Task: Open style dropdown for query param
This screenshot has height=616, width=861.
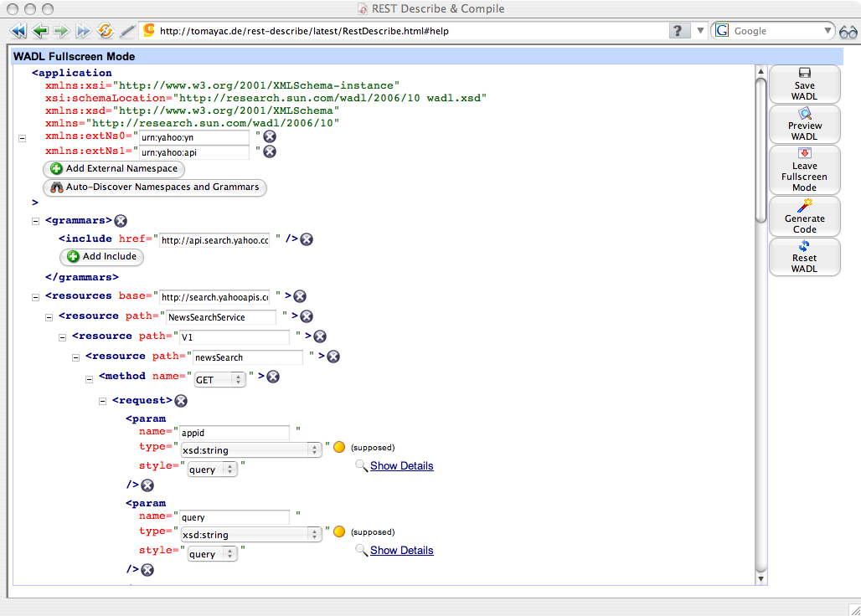Action: [212, 554]
